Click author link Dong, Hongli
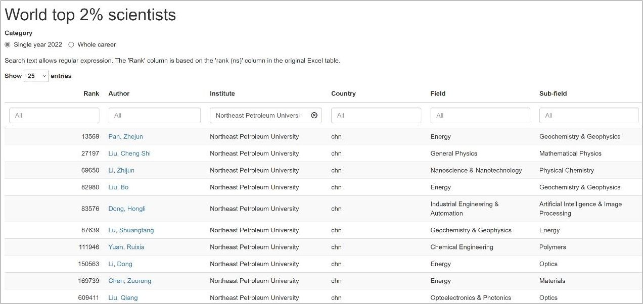This screenshot has height=304, width=644. coord(127,209)
